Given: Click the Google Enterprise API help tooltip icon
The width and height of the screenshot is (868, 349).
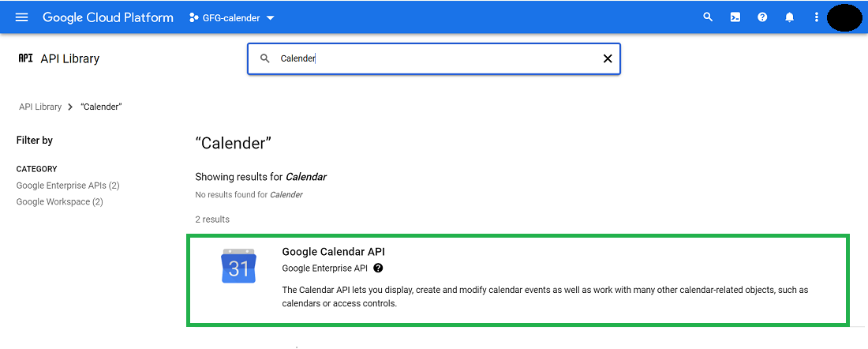Looking at the screenshot, I should pos(378,268).
